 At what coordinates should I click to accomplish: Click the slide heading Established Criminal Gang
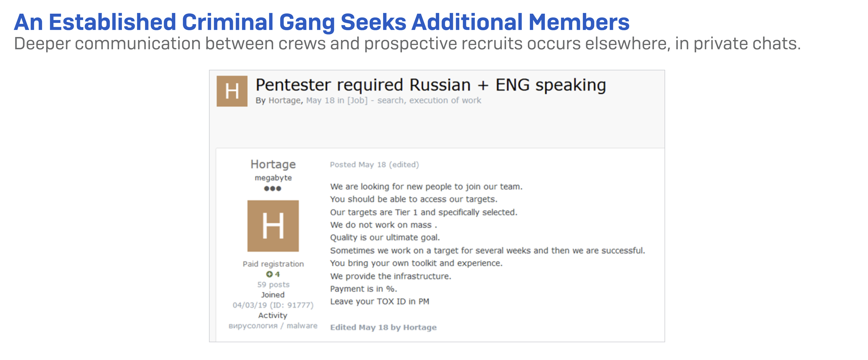pyautogui.click(x=321, y=22)
